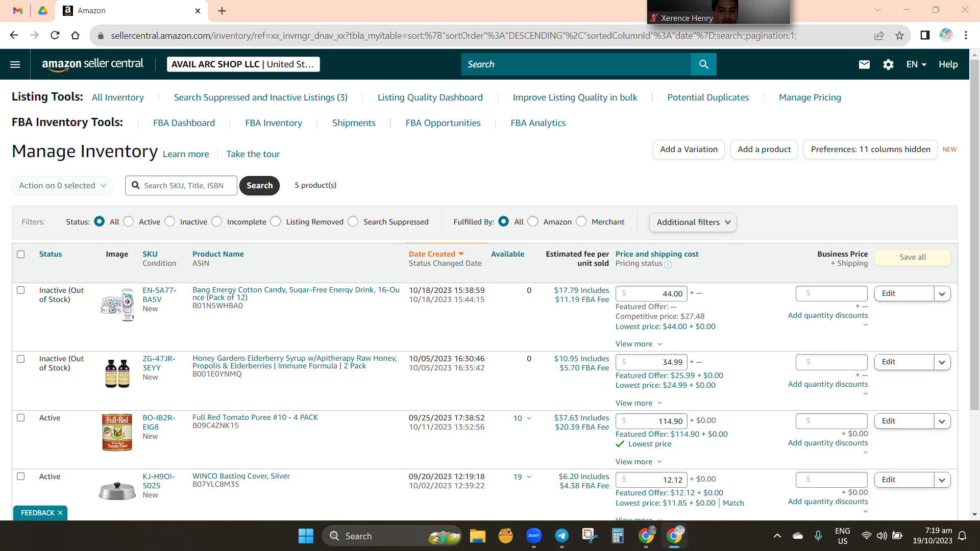Click the Google Drive pinned tab icon
980x551 pixels.
(x=43, y=11)
